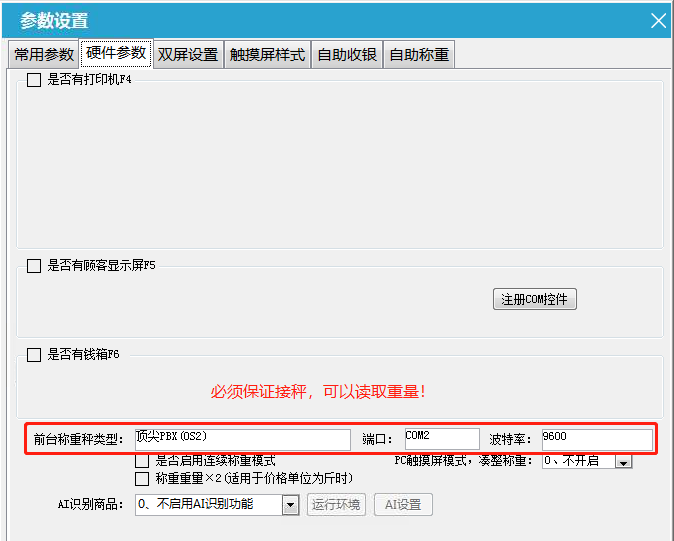Screen dimensions: 674x541
Task: Click the 注册COM控件 button
Action: [x=535, y=300]
